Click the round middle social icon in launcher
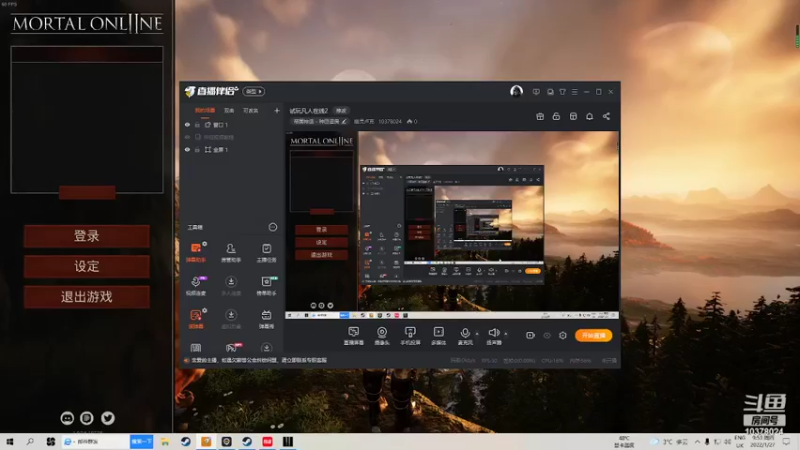 click(87, 418)
